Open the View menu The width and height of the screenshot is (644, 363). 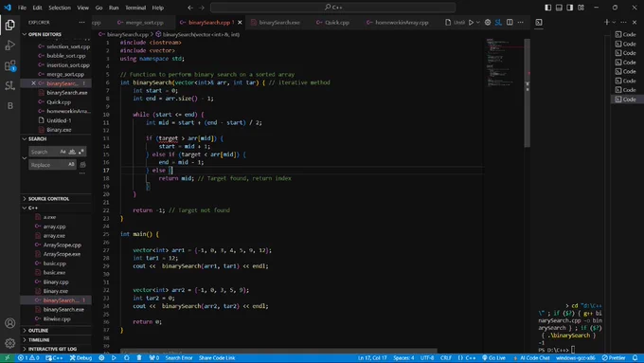pyautogui.click(x=83, y=8)
